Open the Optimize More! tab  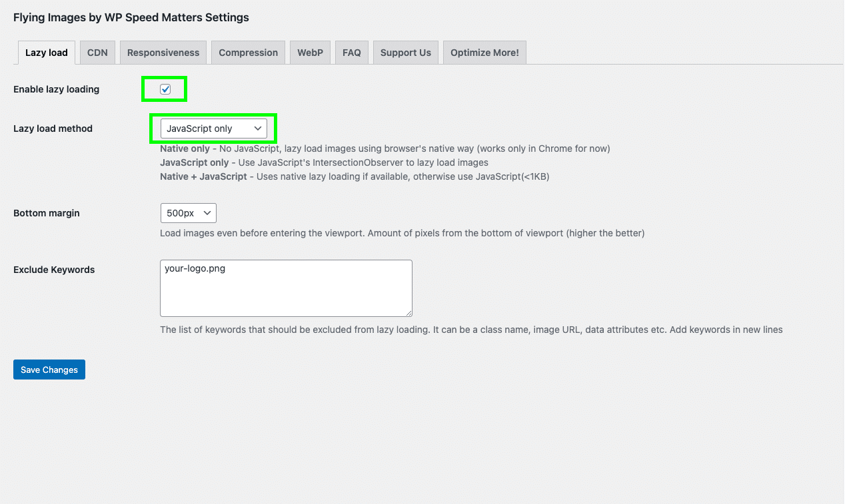484,53
